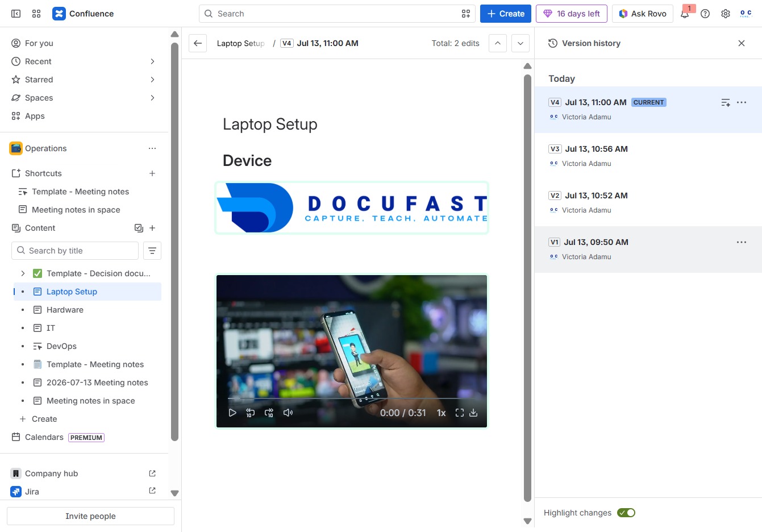Open the content filter button
This screenshot has width=762, height=532.
152,251
